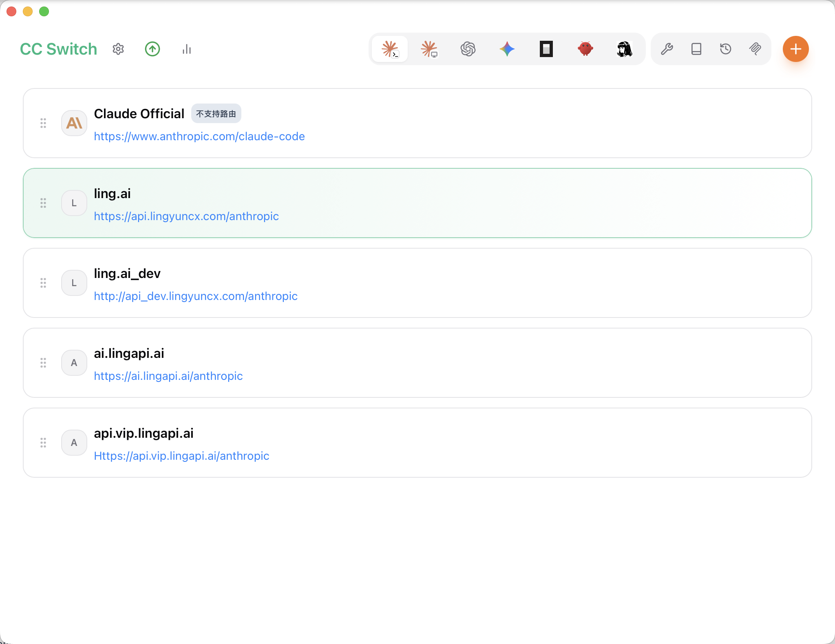Grab the drag handle of Claude Official
This screenshot has height=644, width=835.
[43, 123]
